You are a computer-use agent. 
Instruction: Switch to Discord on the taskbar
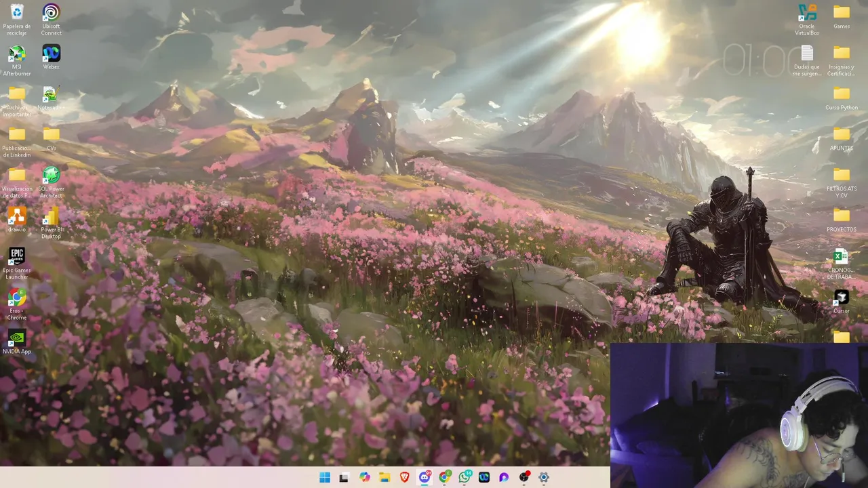pyautogui.click(x=425, y=477)
